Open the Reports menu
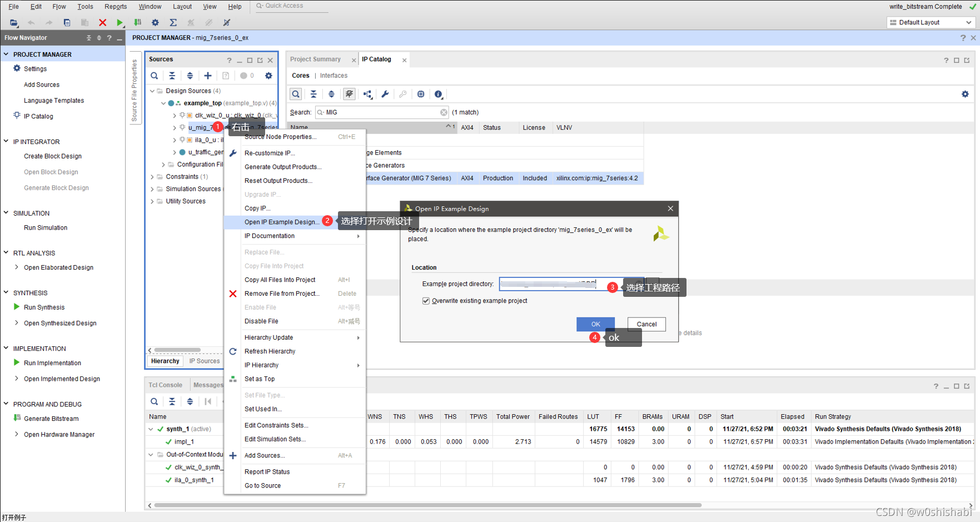Image resolution: width=980 pixels, height=522 pixels. coord(116,7)
